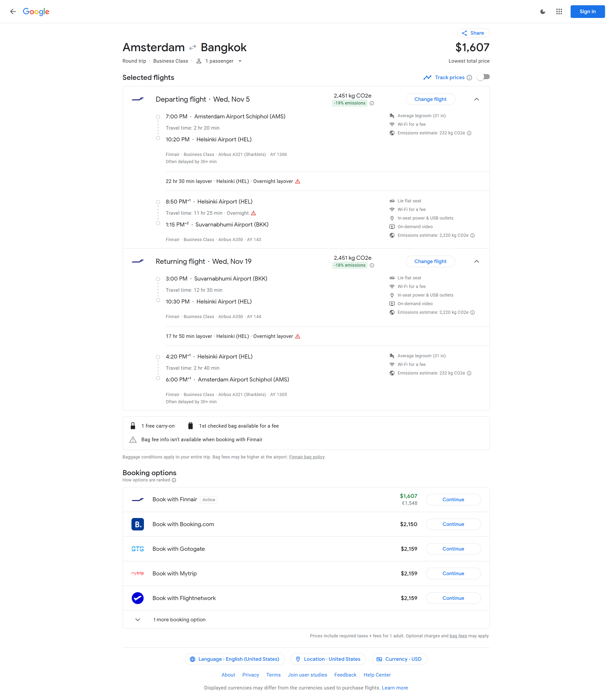This screenshot has height=700, width=606.
Task: Collapse the departing flight details
Action: pyautogui.click(x=476, y=99)
